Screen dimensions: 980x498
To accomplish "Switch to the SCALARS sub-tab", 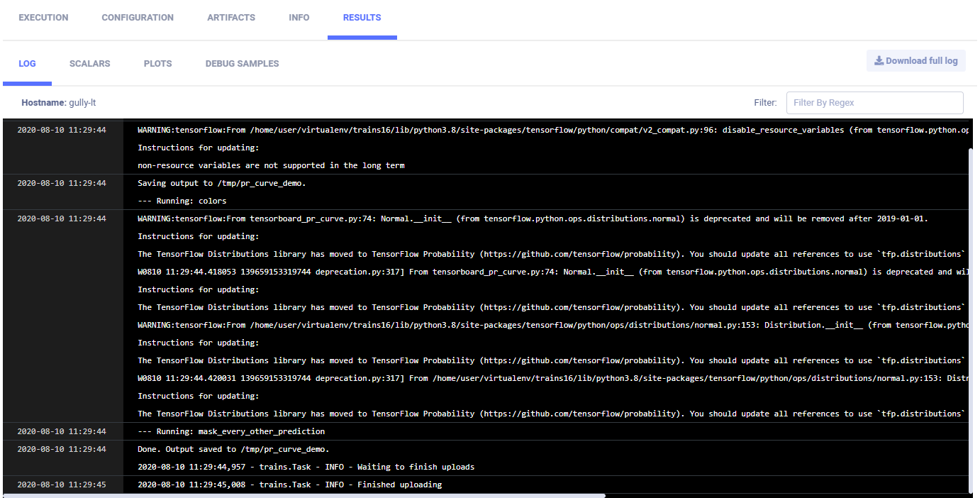I will [90, 63].
